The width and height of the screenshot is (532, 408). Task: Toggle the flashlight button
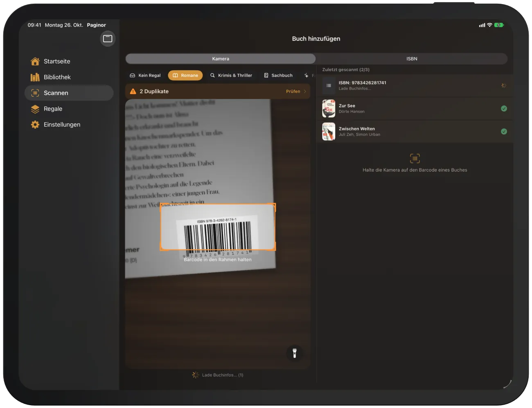294,353
